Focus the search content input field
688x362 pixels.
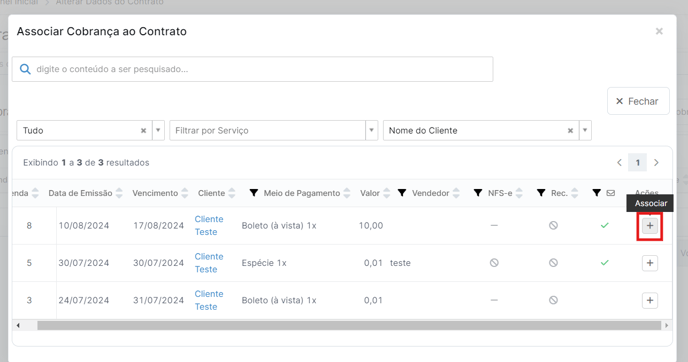click(x=253, y=69)
